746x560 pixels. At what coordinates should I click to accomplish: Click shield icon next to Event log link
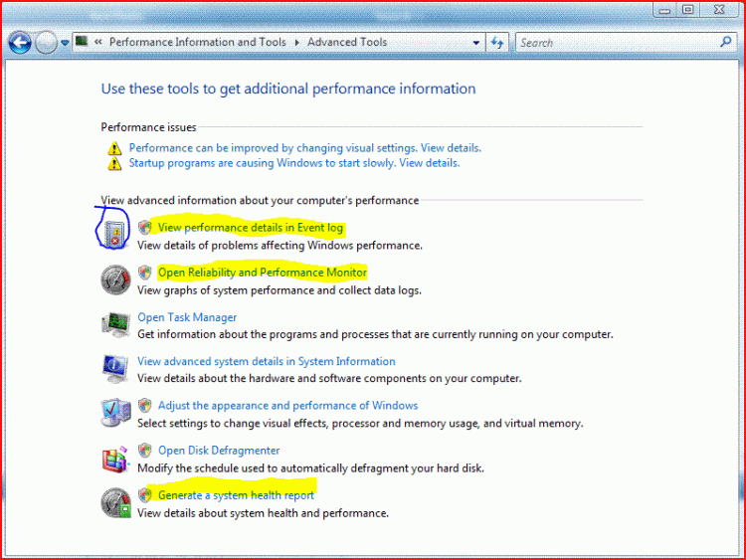(145, 228)
